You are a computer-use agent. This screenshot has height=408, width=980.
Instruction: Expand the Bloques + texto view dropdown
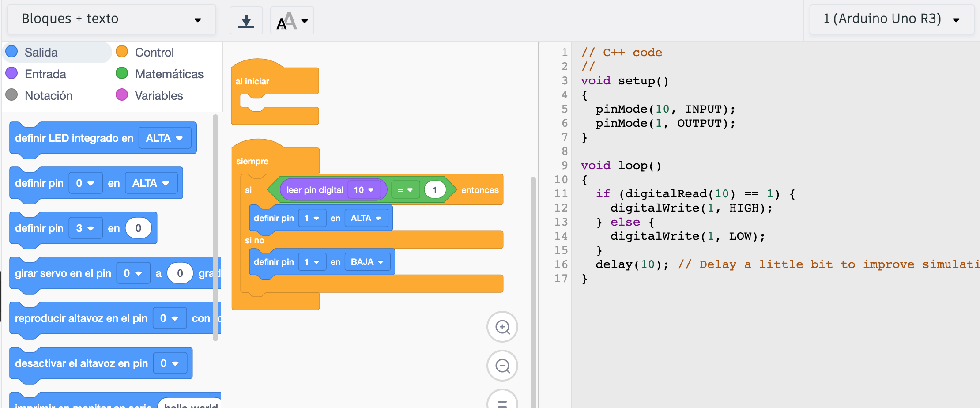pos(111,19)
